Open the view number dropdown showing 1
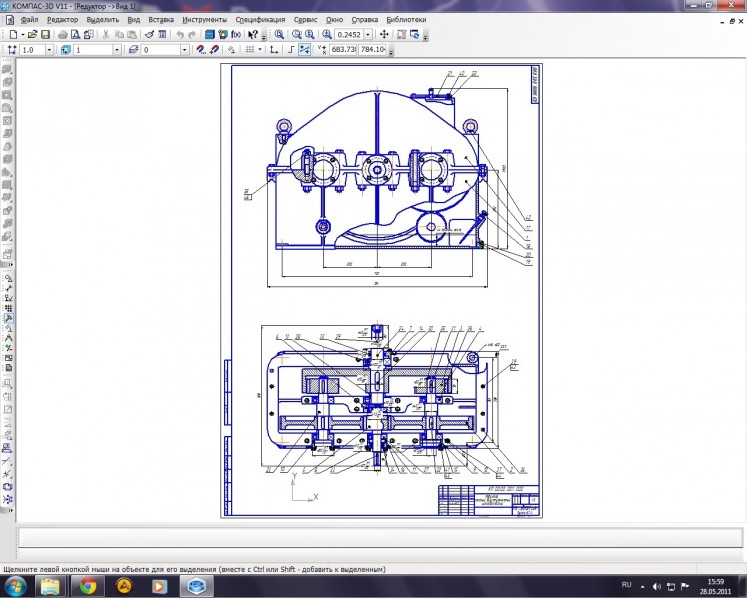 pos(116,50)
